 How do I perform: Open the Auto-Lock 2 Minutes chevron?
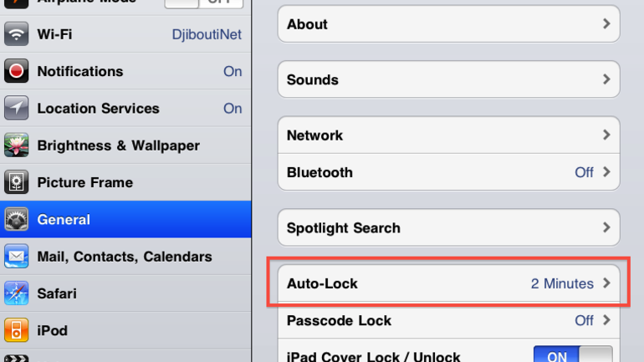pyautogui.click(x=606, y=283)
